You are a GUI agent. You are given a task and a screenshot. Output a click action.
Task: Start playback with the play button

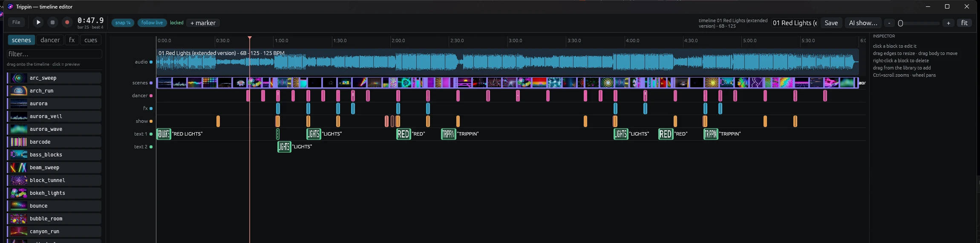tap(38, 22)
